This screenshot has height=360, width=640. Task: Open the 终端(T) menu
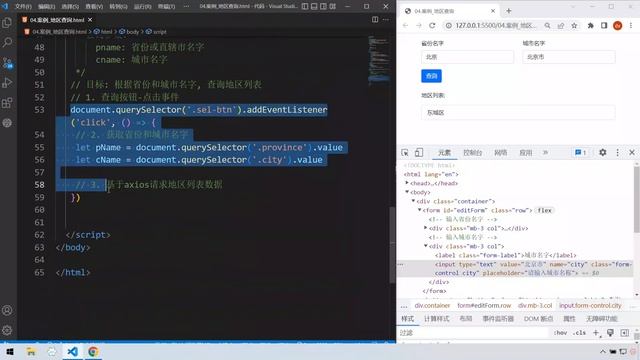pos(167,7)
